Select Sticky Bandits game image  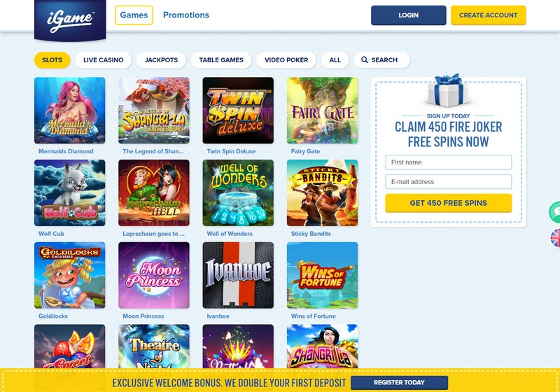(x=322, y=192)
